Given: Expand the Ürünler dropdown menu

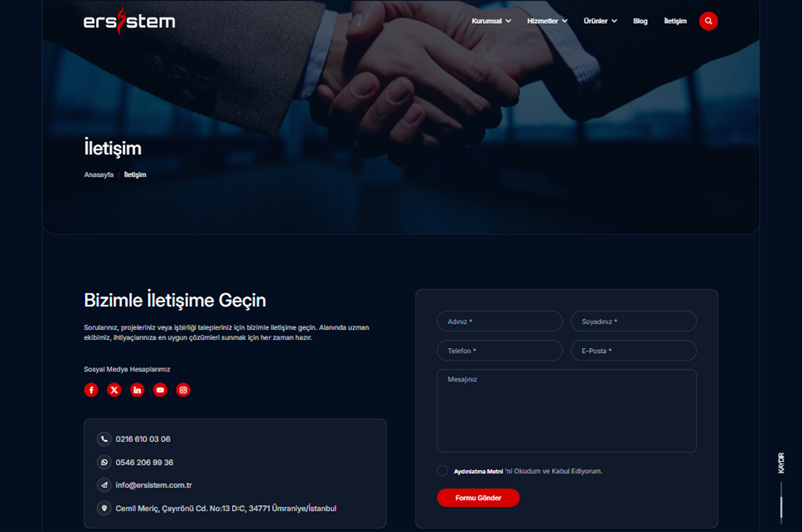Looking at the screenshot, I should (600, 21).
